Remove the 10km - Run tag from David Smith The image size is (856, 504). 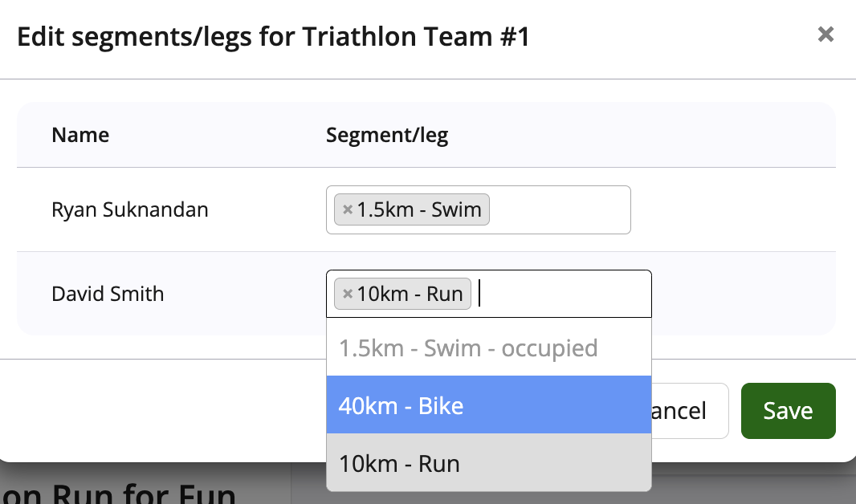tap(348, 295)
